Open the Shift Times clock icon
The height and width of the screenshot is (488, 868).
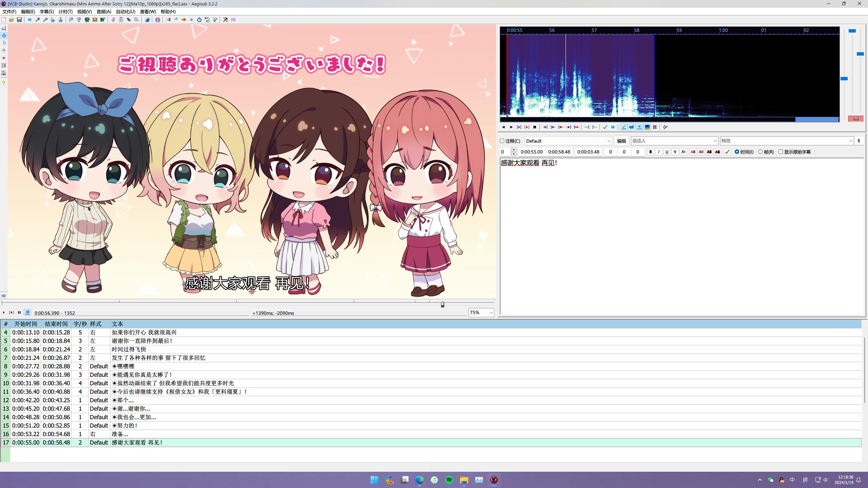199,20
